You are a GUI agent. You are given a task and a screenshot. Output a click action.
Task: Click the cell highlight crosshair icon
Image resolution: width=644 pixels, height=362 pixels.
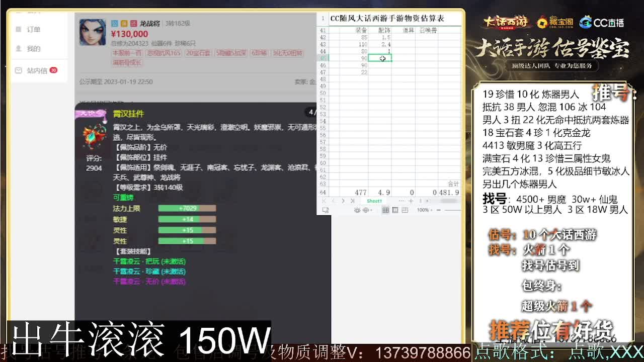coord(366,210)
